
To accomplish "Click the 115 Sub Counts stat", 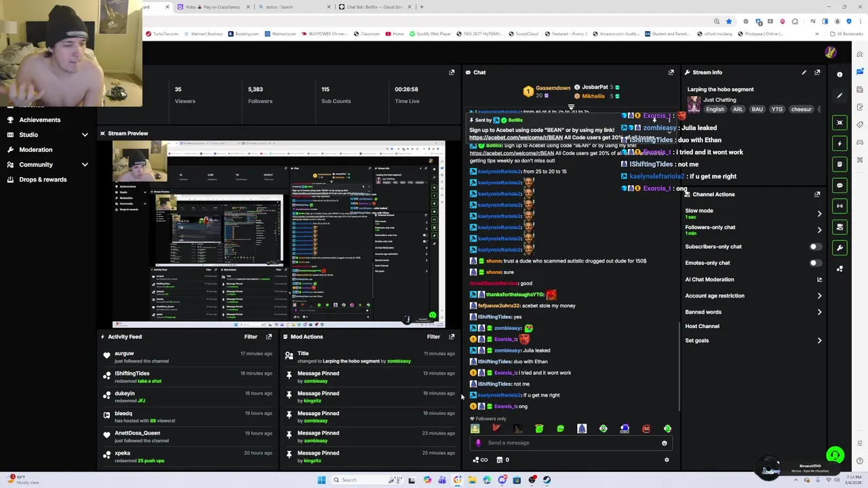I will coord(336,95).
